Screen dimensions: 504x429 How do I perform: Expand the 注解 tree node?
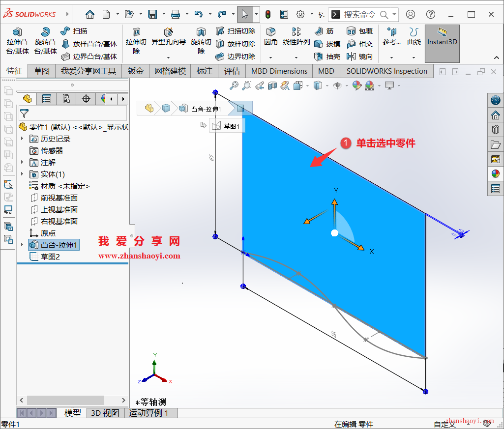(x=22, y=162)
